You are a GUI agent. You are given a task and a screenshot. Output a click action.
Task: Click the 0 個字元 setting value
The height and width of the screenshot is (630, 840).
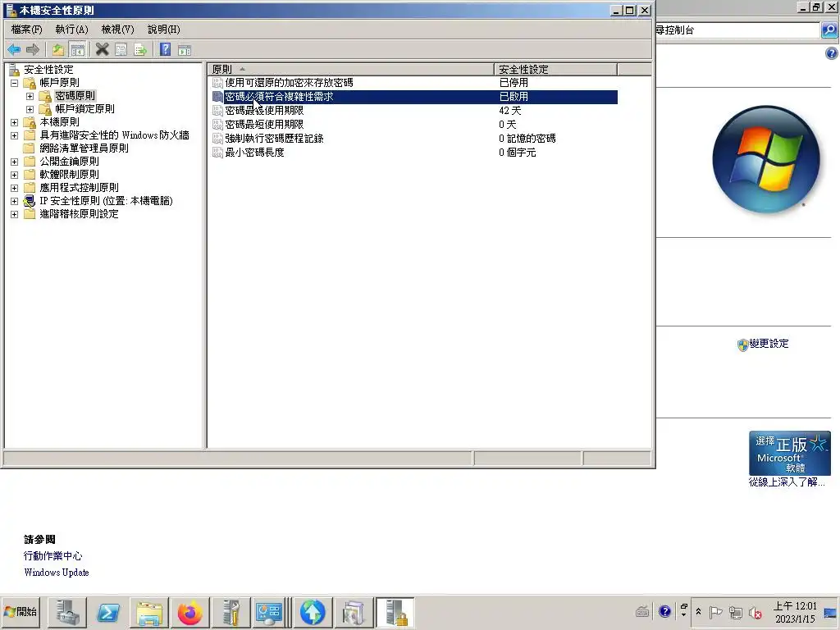(x=517, y=152)
